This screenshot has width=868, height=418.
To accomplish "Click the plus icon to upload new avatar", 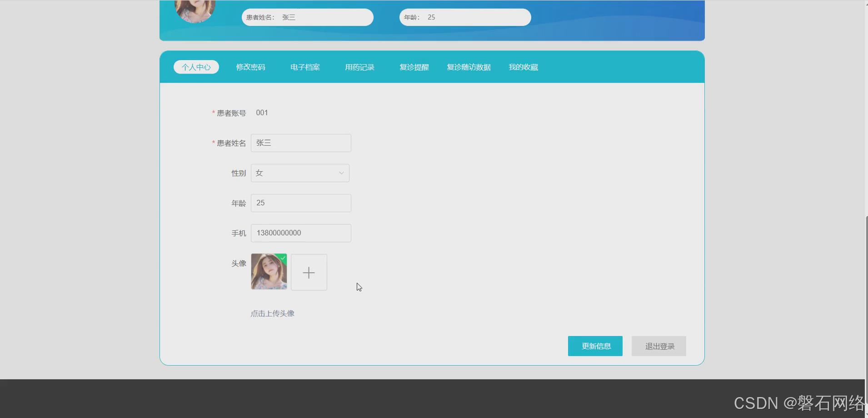I will click(309, 272).
